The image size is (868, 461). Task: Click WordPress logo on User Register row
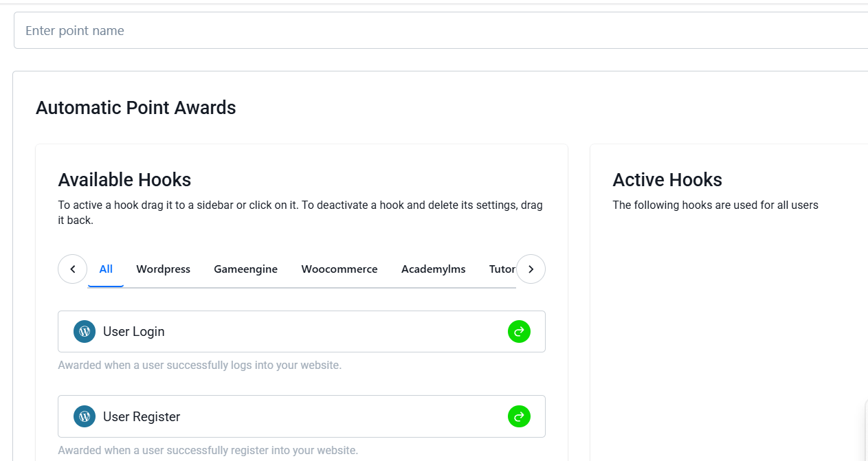[x=85, y=416]
